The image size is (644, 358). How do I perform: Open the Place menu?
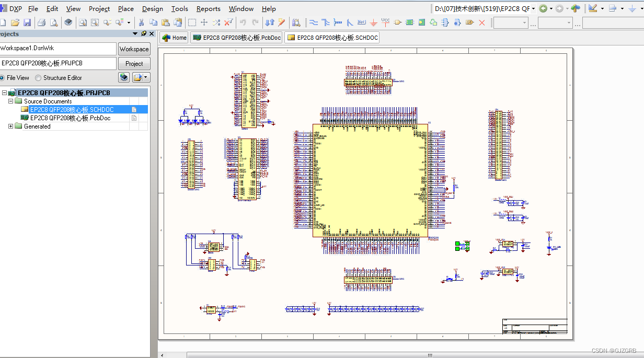pos(125,8)
